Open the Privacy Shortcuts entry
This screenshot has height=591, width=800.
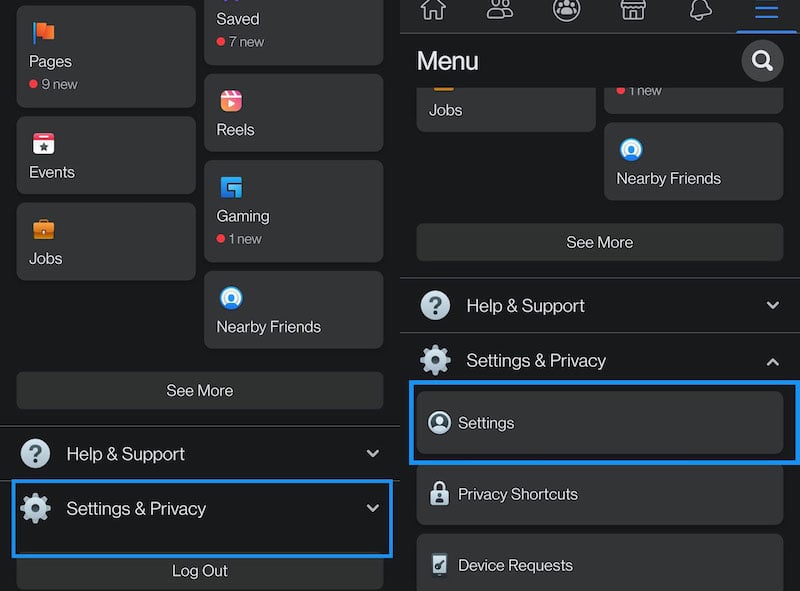click(x=600, y=494)
